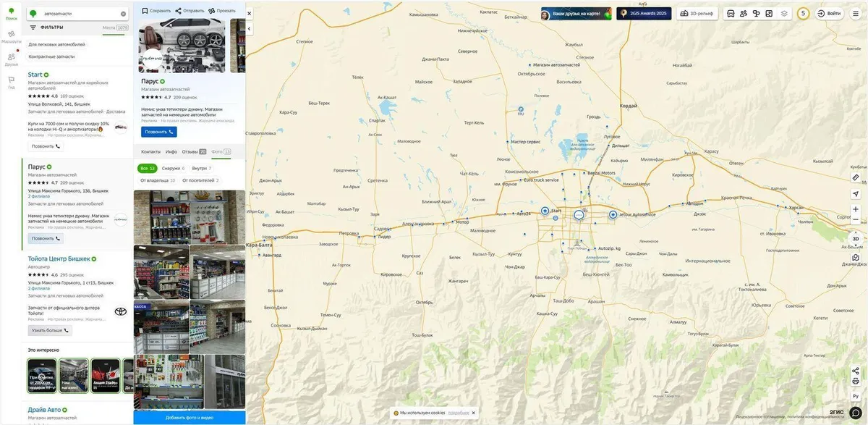
Task: Open traffic score indicator 5
Action: point(803,13)
